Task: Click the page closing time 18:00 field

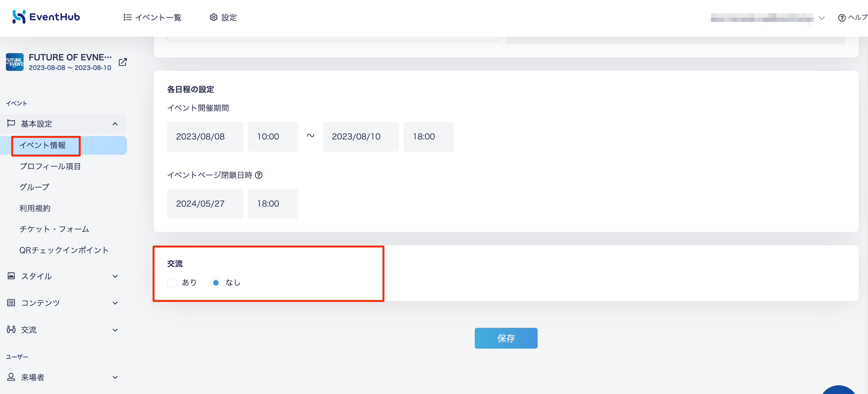Action: point(273,204)
